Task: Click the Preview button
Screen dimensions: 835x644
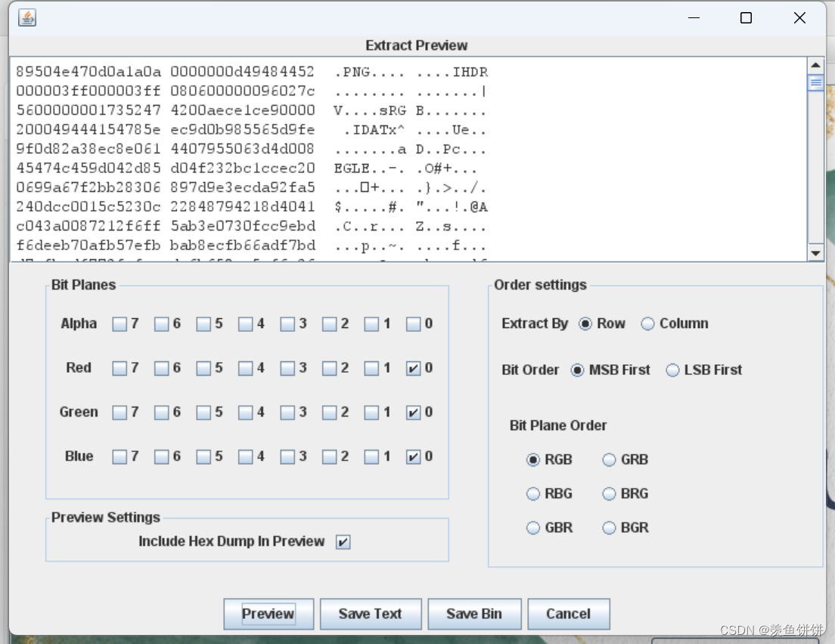Action: tap(268, 614)
